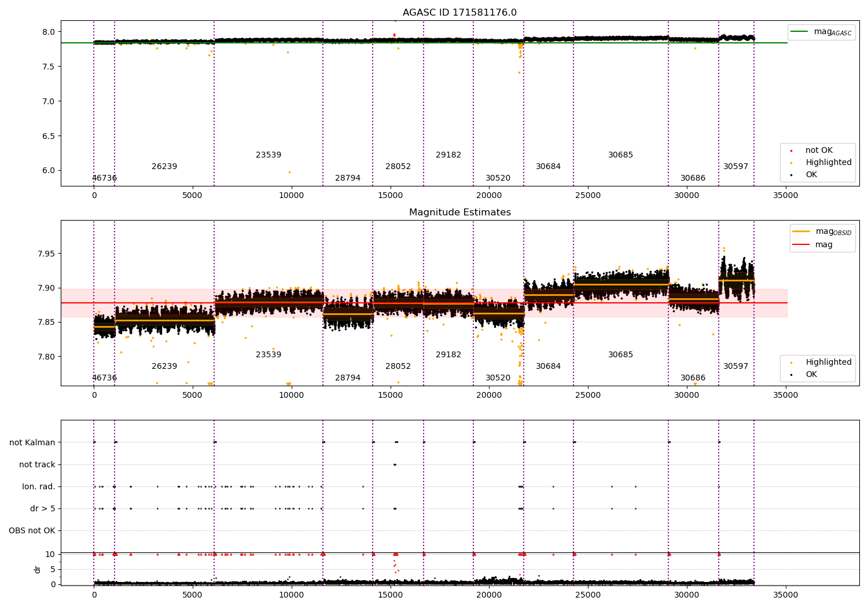Viewport: 868px width, 608px height.
Task: Select obsid label 30597 in the top plot
Action: (x=736, y=167)
